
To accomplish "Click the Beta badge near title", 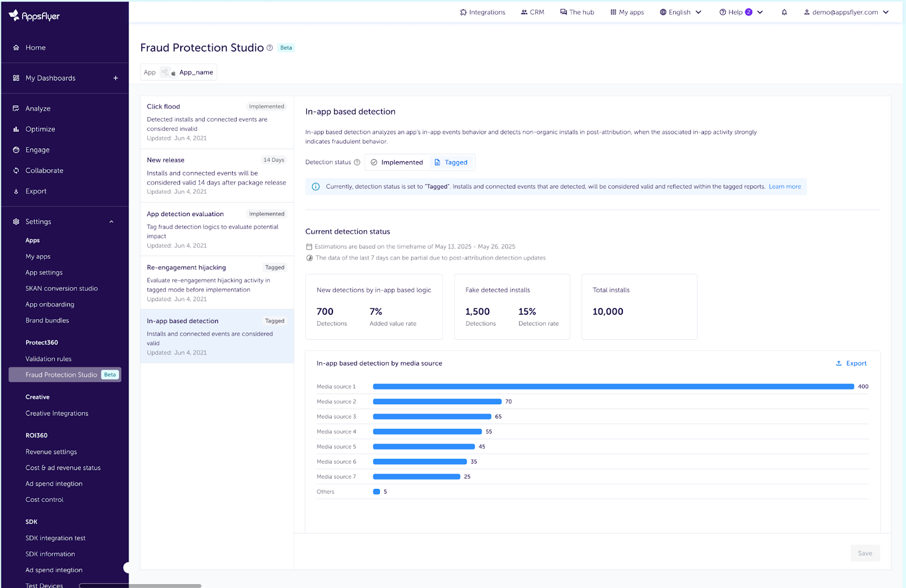I will tap(286, 48).
